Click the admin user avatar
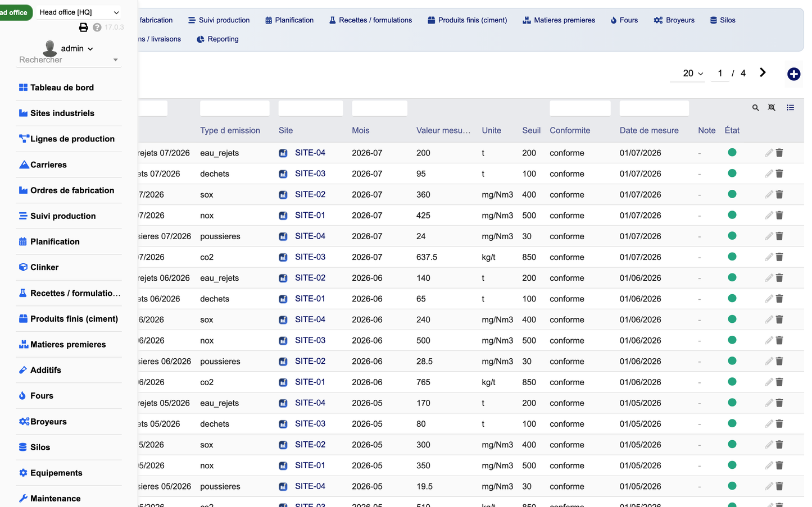Screen dimensions: 812x507 (50, 48)
